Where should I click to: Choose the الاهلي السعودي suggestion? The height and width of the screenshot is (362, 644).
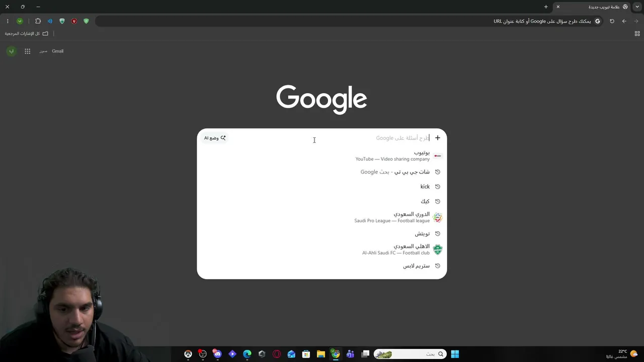[322, 249]
